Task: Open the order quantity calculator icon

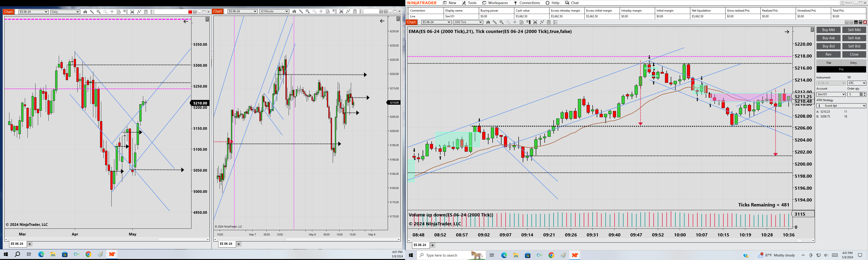Action: pyautogui.click(x=861, y=95)
